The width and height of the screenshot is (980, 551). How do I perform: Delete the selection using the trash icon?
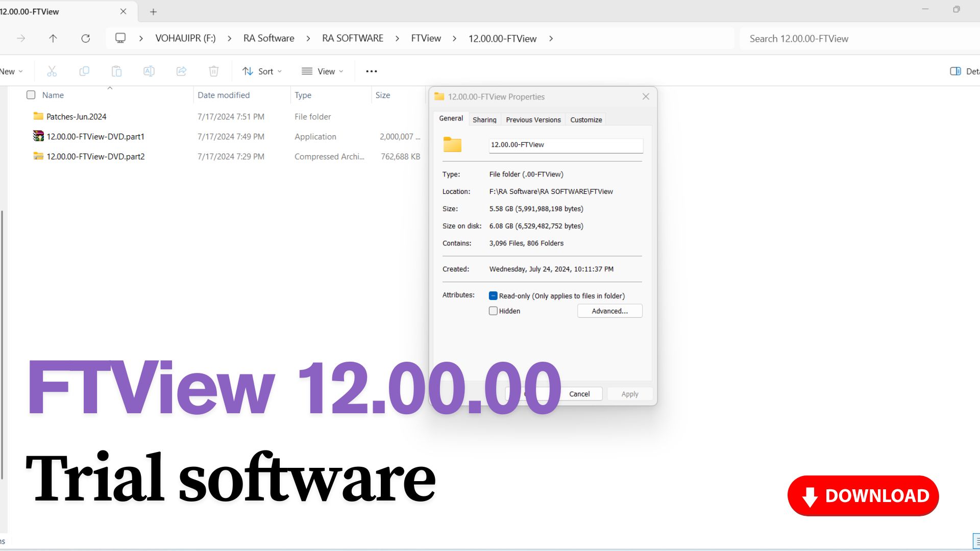[213, 71]
